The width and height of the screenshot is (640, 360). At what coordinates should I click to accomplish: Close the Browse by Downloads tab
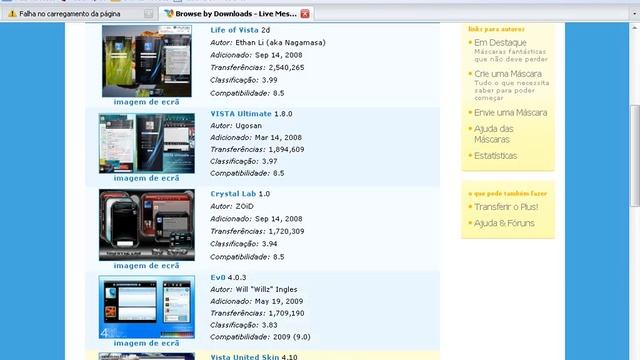pyautogui.click(x=305, y=14)
